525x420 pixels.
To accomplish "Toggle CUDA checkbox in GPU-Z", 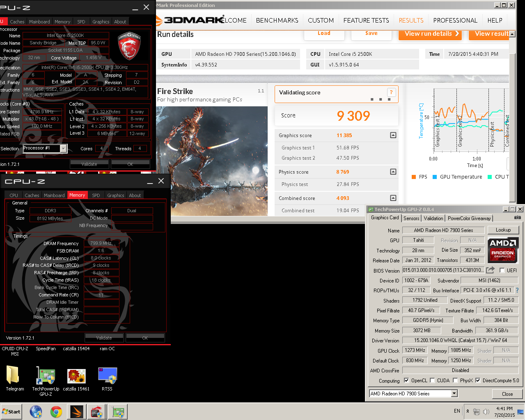I will [x=432, y=381].
